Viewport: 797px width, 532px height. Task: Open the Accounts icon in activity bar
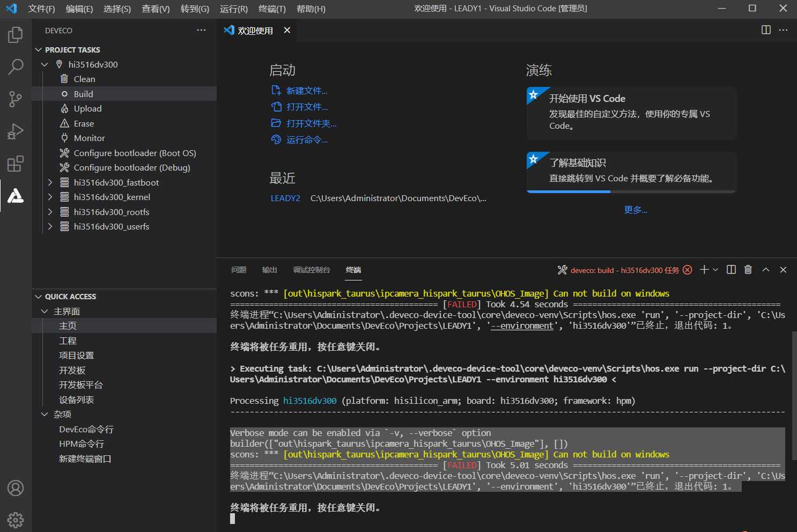coord(16,488)
